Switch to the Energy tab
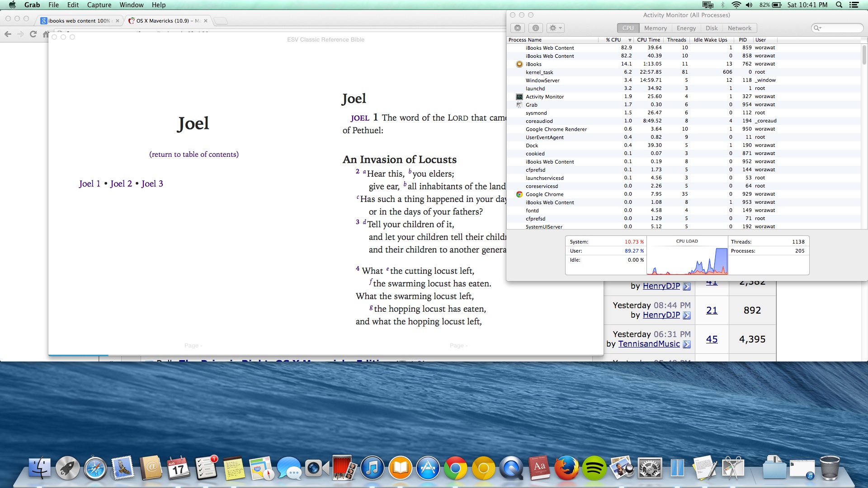This screenshot has width=868, height=488. click(x=686, y=28)
